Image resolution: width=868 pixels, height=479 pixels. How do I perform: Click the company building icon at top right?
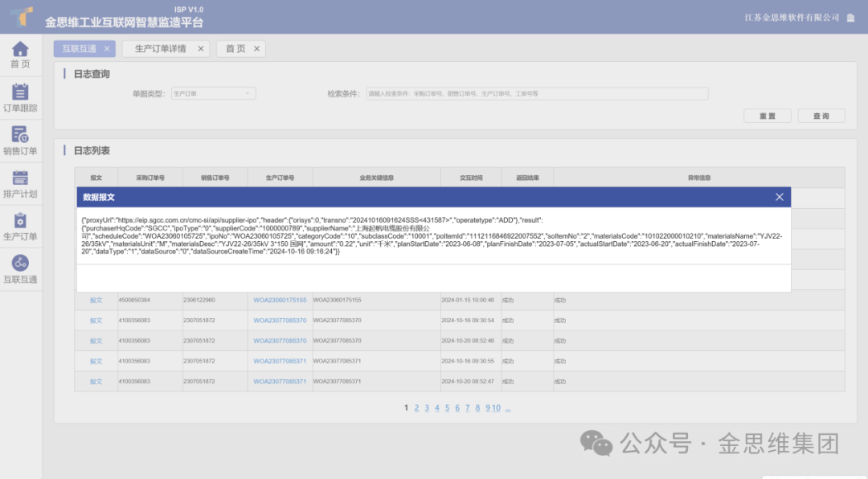850,18
